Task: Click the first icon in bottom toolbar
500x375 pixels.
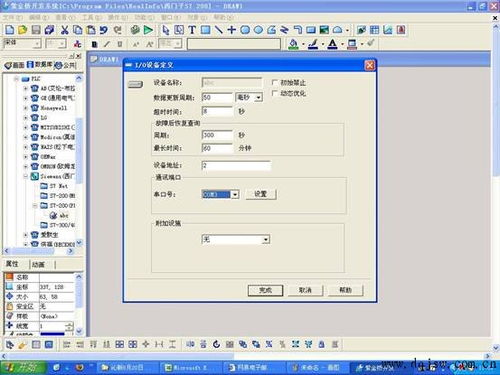Action: pyautogui.click(x=10, y=344)
